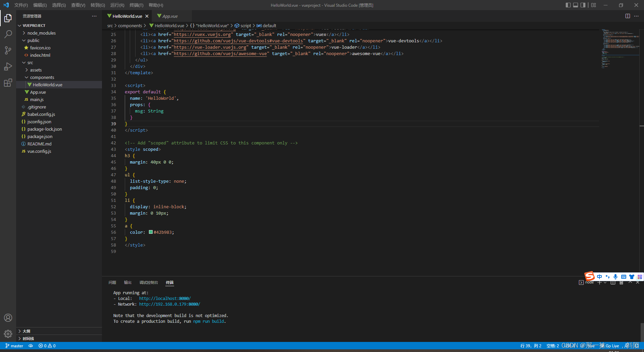This screenshot has height=352, width=644.
Task: Split the editor to the right
Action: [x=628, y=16]
